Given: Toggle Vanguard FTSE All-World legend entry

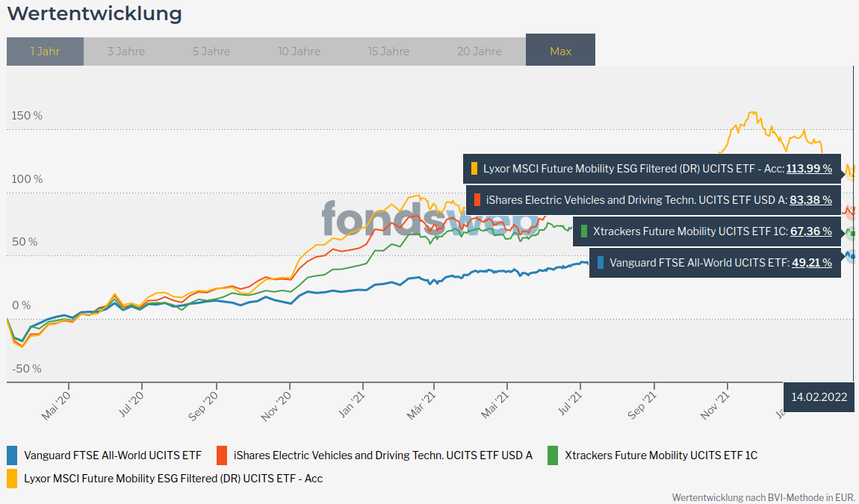Looking at the screenshot, I should [112, 455].
